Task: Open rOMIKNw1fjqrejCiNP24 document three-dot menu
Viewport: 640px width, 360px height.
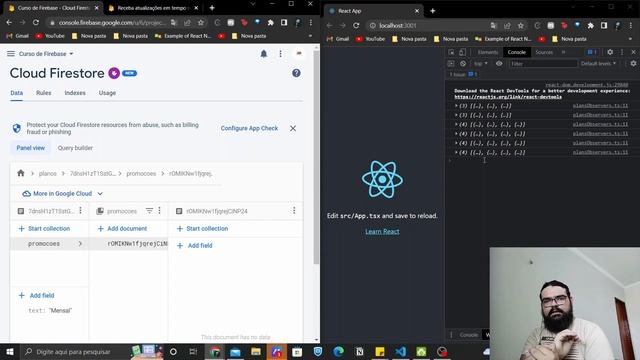Action: (294, 211)
